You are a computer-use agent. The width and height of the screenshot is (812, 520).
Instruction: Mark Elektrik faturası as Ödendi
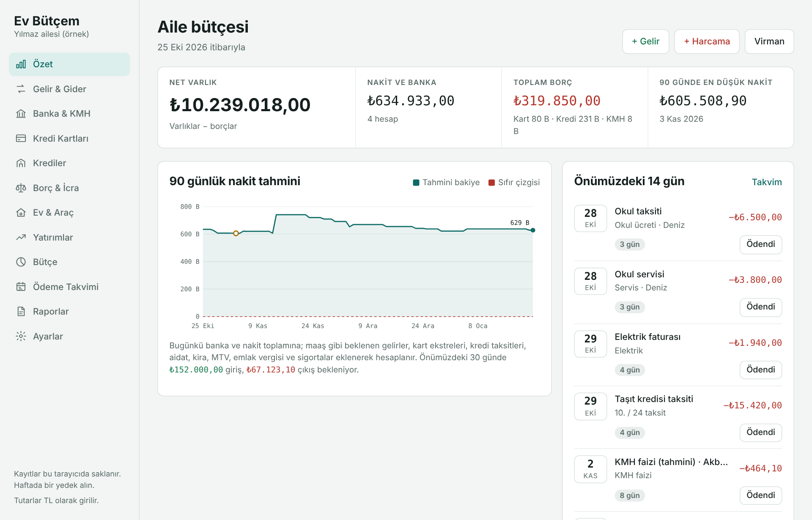[x=760, y=370]
